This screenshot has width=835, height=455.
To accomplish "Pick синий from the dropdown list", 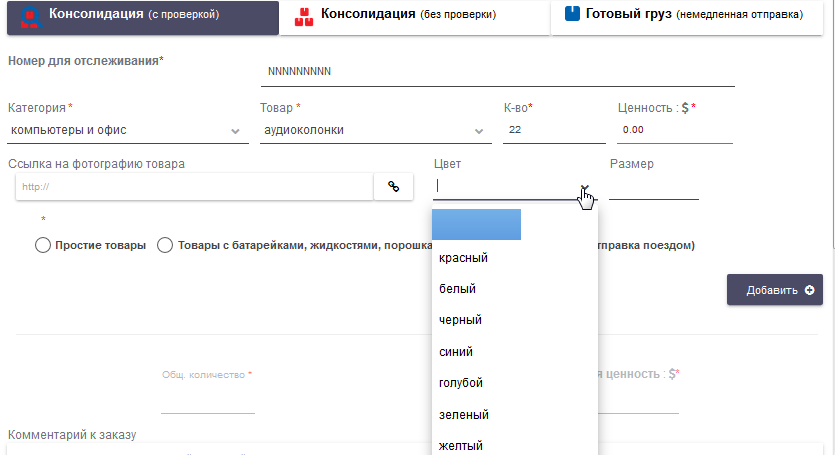I will click(457, 352).
